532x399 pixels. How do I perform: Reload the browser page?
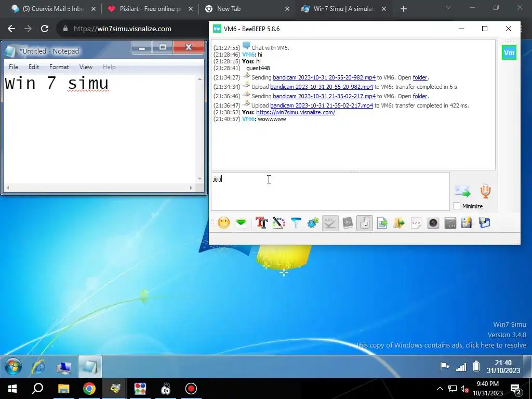click(x=45, y=29)
